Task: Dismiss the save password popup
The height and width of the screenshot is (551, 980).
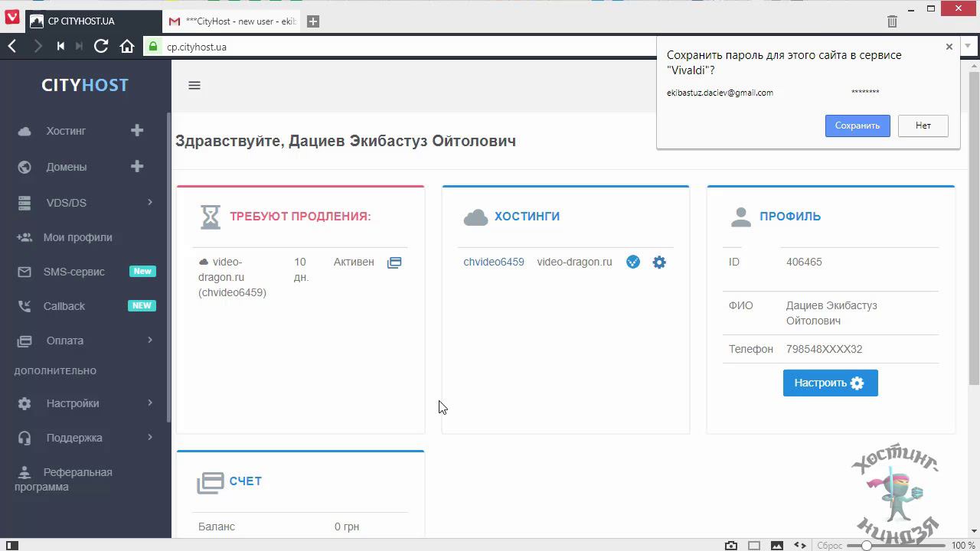Action: 949,47
